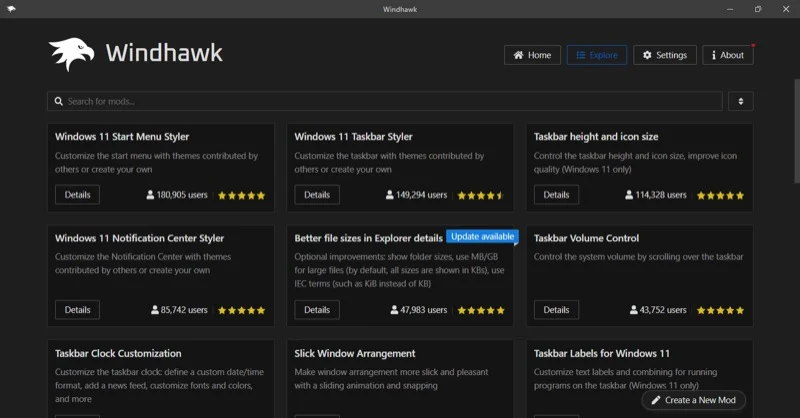Open the About tab

pos(728,55)
